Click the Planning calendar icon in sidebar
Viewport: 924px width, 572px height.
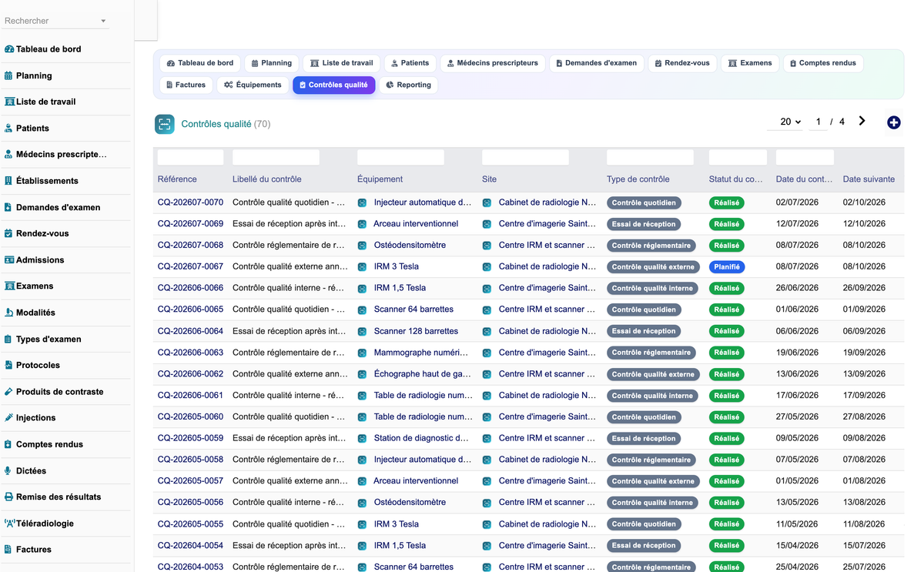coord(8,75)
